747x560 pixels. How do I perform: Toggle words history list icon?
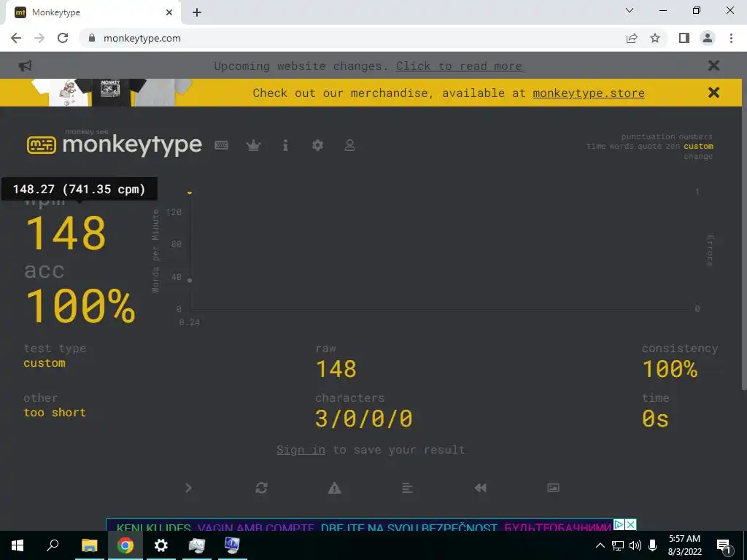tap(407, 488)
